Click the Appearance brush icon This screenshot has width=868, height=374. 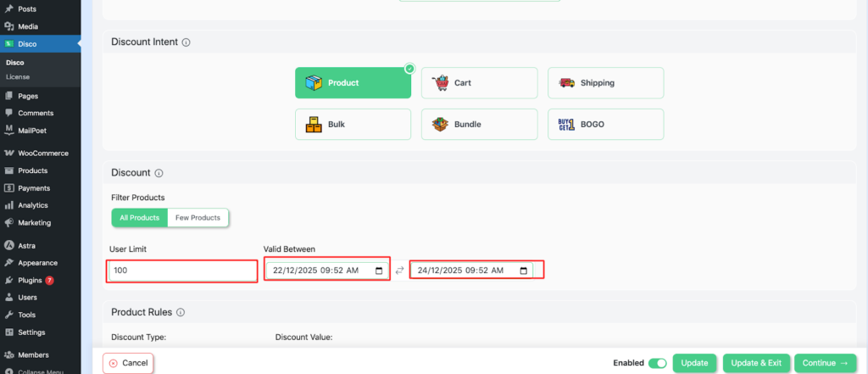tap(8, 263)
